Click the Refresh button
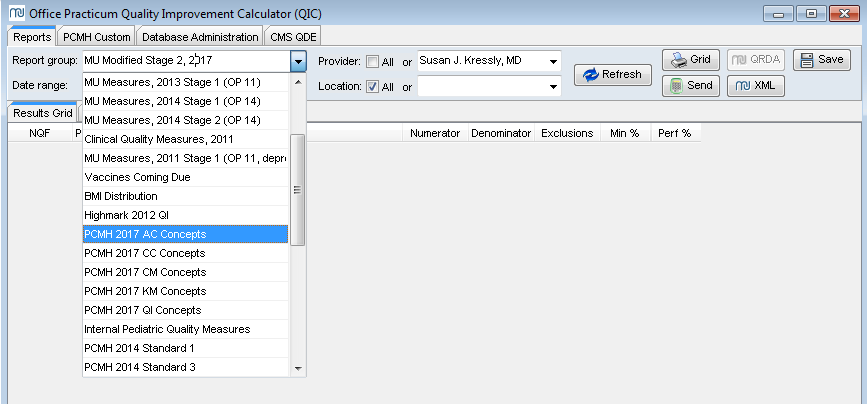The image size is (867, 404). coord(613,75)
